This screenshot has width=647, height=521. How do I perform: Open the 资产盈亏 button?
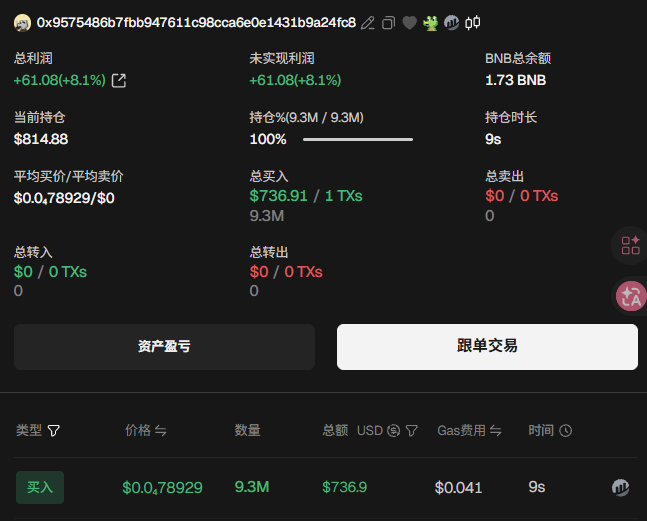164,347
